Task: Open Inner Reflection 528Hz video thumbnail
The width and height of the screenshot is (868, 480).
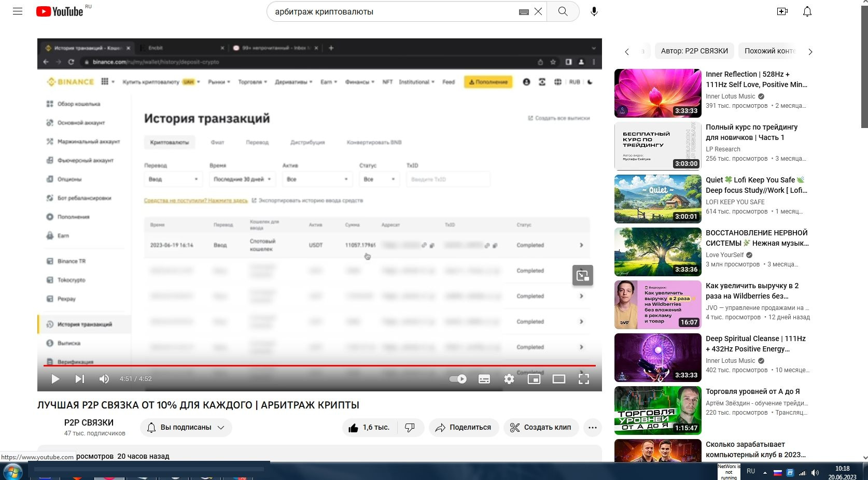Action: (x=658, y=93)
